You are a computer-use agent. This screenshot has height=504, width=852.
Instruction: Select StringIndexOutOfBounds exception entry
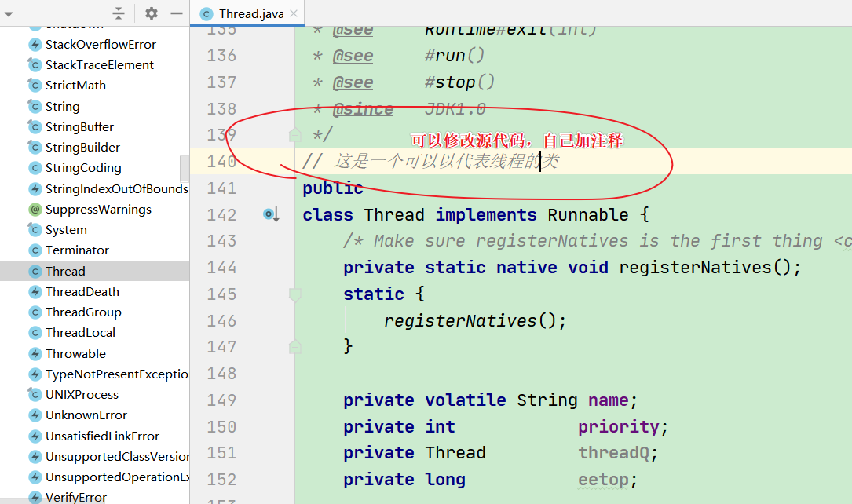pos(117,189)
